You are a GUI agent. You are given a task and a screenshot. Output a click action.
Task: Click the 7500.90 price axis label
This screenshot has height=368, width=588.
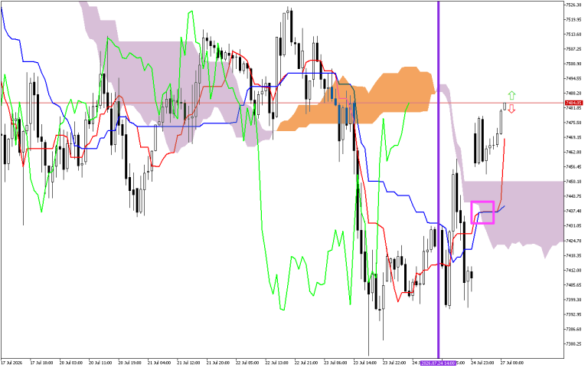click(574, 64)
